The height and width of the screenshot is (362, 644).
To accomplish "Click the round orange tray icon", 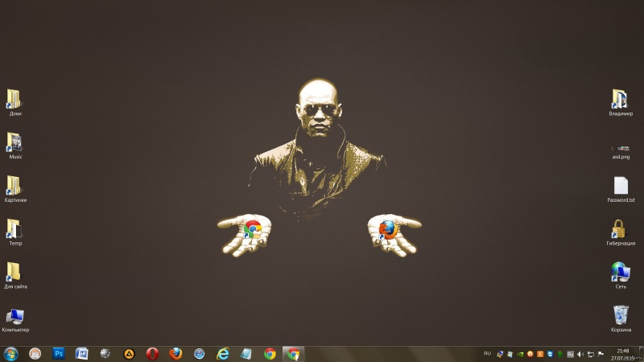I will point(530,354).
